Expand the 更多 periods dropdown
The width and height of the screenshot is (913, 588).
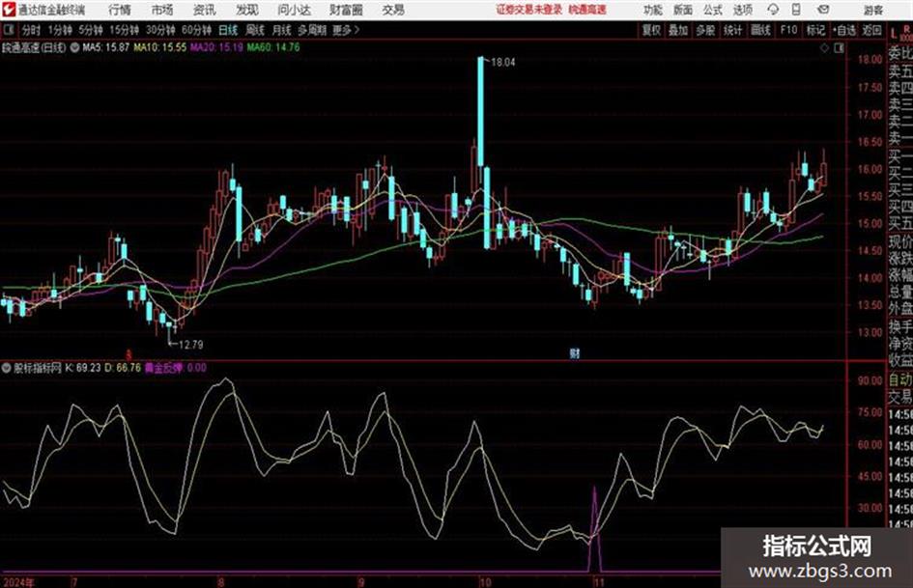coord(346,30)
